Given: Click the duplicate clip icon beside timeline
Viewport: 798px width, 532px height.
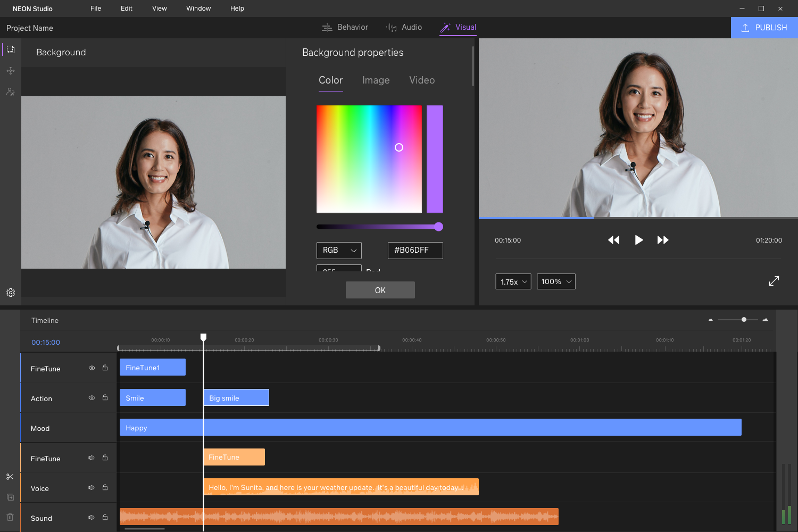Looking at the screenshot, I should click(10, 497).
